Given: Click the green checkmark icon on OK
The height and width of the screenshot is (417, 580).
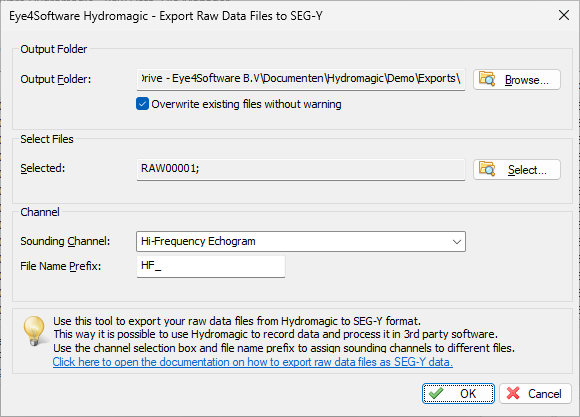Looking at the screenshot, I should (436, 393).
